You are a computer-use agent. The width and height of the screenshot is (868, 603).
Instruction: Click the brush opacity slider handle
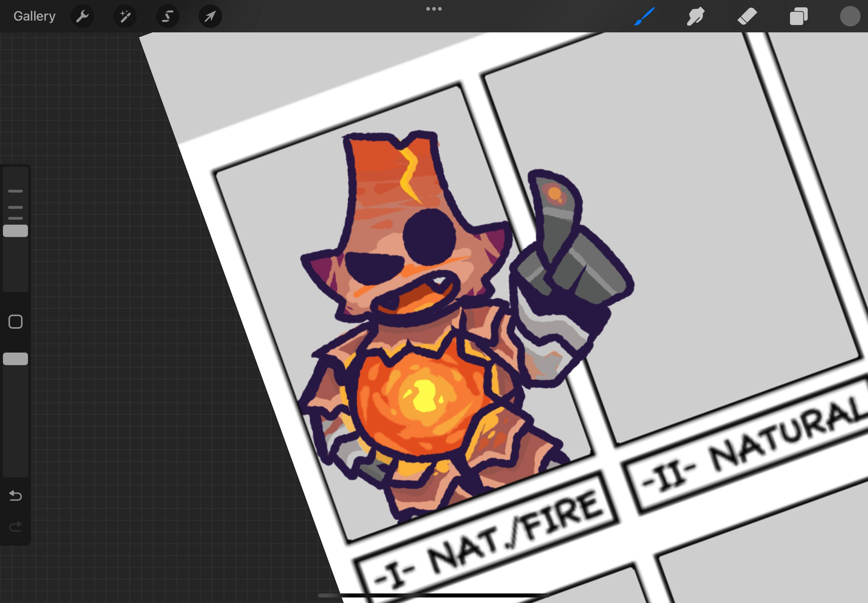tap(15, 359)
